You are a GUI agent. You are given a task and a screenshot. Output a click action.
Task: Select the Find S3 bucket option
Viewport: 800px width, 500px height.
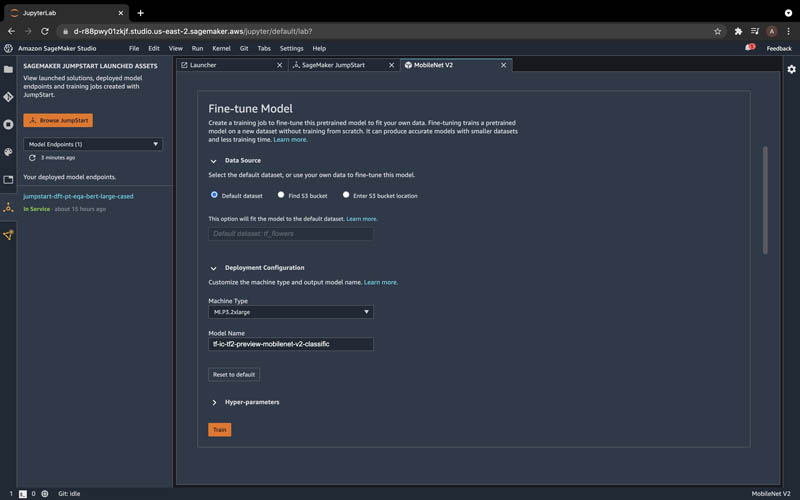(x=281, y=195)
